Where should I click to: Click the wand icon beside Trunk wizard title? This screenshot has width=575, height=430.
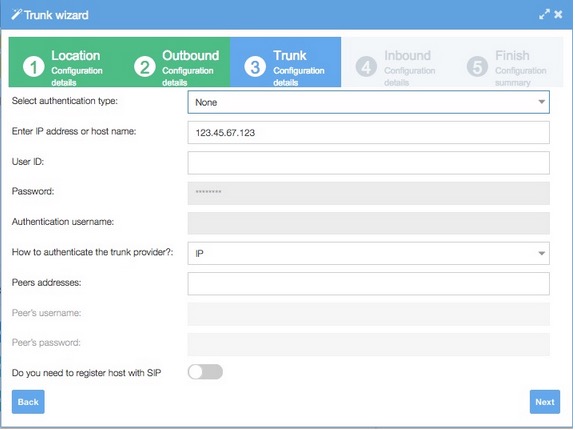[16, 14]
